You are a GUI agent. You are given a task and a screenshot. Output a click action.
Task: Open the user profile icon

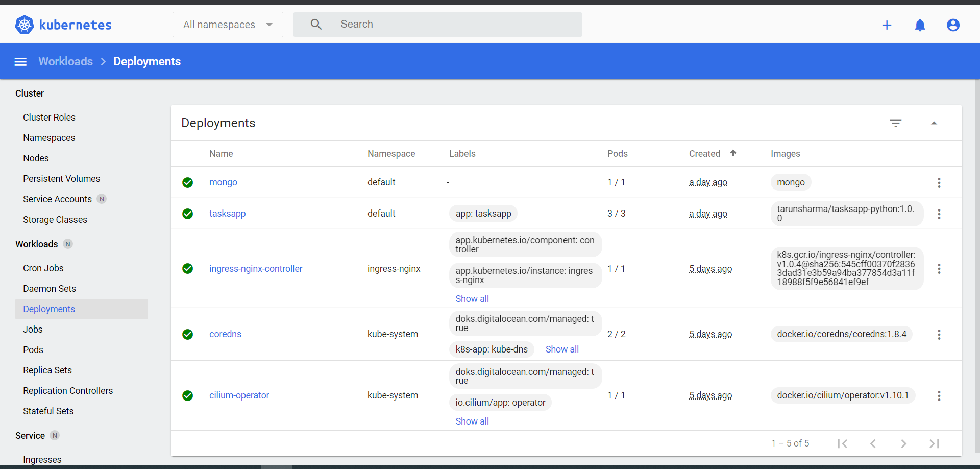pyautogui.click(x=953, y=25)
